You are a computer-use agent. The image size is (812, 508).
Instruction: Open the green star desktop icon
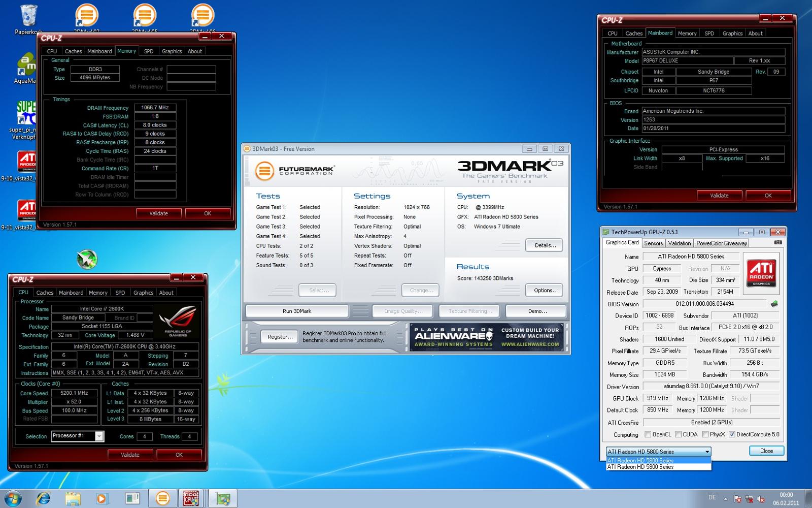87,259
